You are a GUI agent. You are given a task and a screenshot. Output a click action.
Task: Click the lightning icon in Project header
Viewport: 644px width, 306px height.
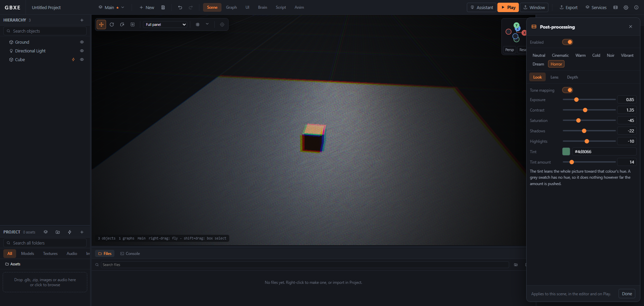point(70,232)
